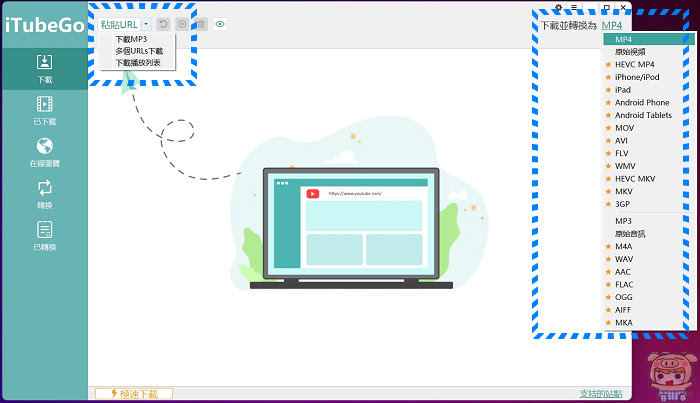Image resolution: width=700 pixels, height=403 pixels.
Task: Open the MP4 output format dropdown
Action: click(x=612, y=25)
